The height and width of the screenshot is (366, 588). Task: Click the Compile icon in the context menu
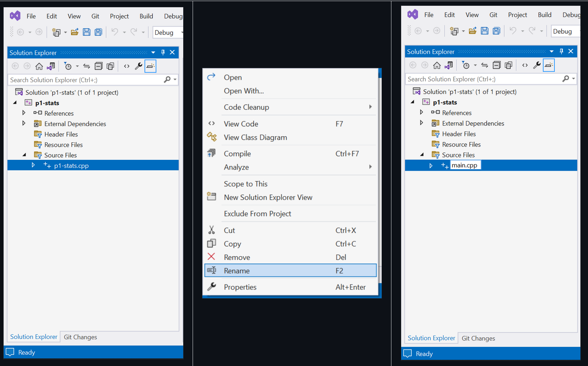(211, 153)
